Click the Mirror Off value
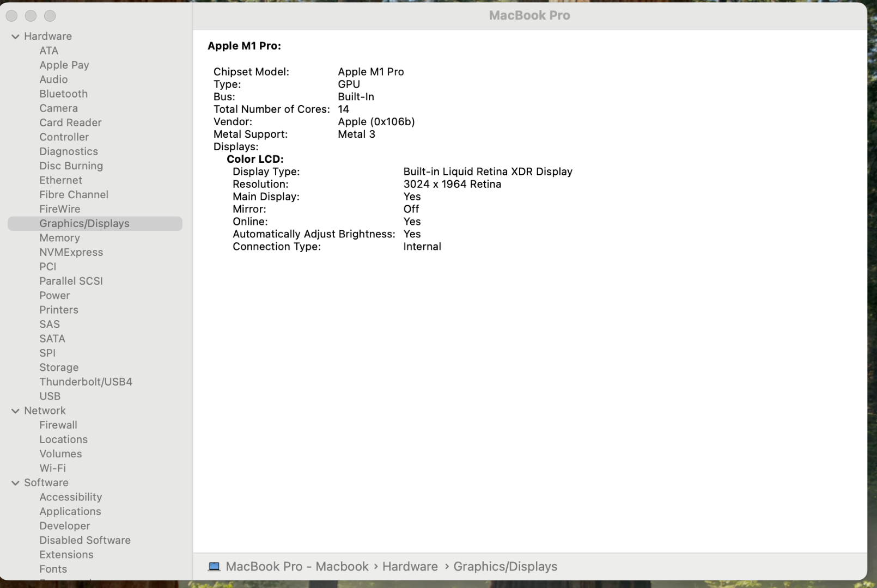877x588 pixels. [x=411, y=209]
